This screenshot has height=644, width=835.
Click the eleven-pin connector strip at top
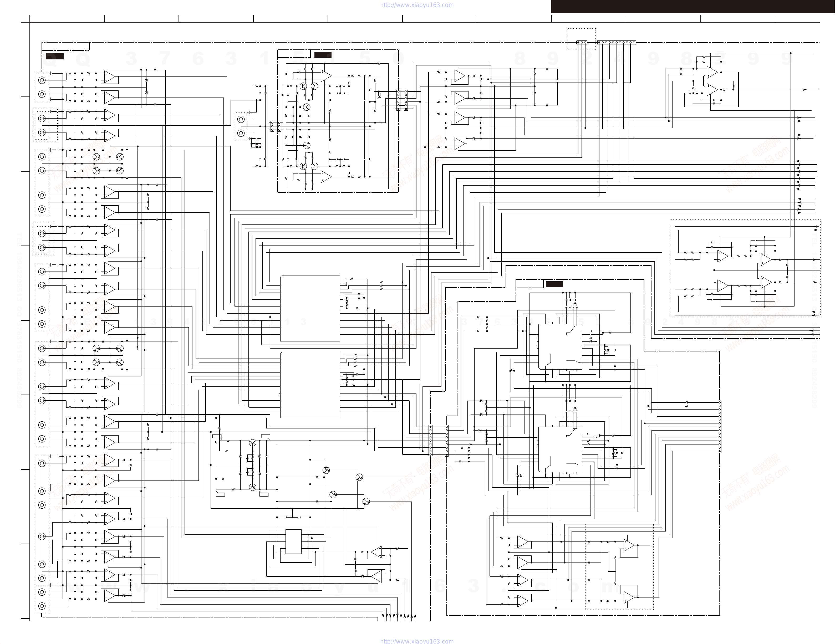tap(616, 42)
